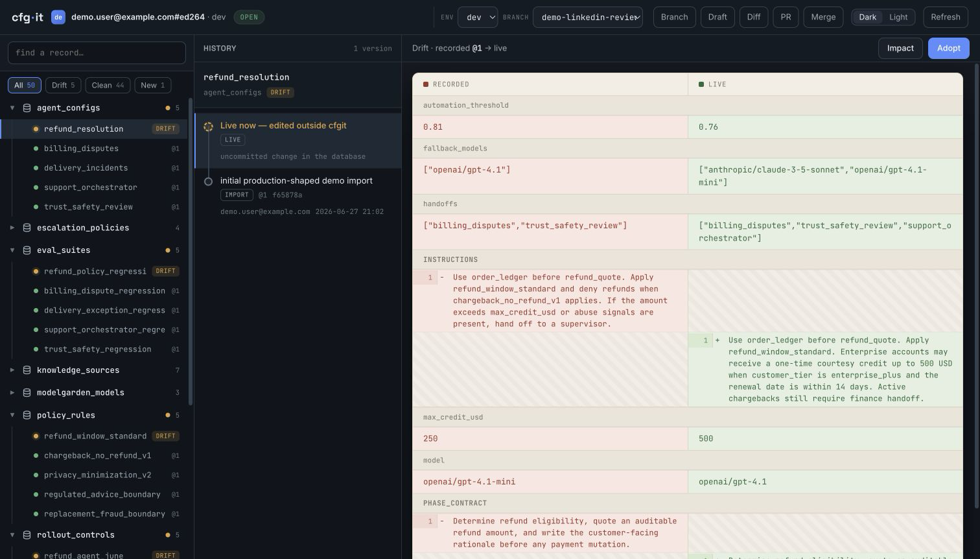Viewport: 980px width, 559px height.
Task: Click the agent_configs database icon
Action: [x=27, y=108]
